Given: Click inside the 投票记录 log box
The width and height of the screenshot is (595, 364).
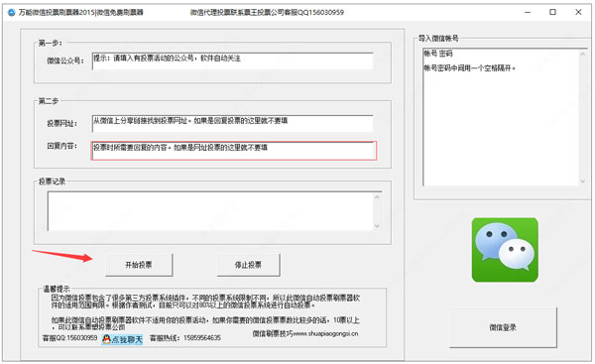Looking at the screenshot, I should point(210,211).
